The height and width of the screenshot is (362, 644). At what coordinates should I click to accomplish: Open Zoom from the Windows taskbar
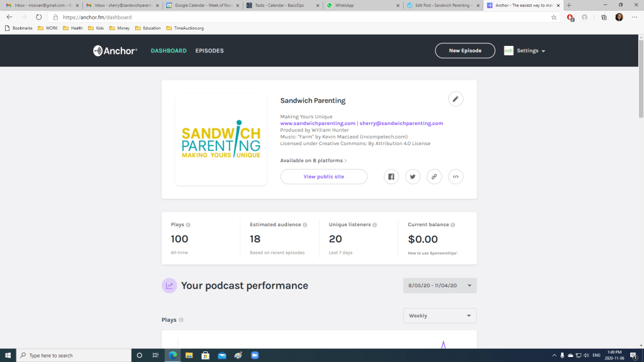click(x=255, y=355)
